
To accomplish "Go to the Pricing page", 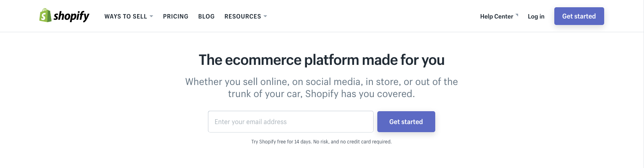I will (175, 17).
